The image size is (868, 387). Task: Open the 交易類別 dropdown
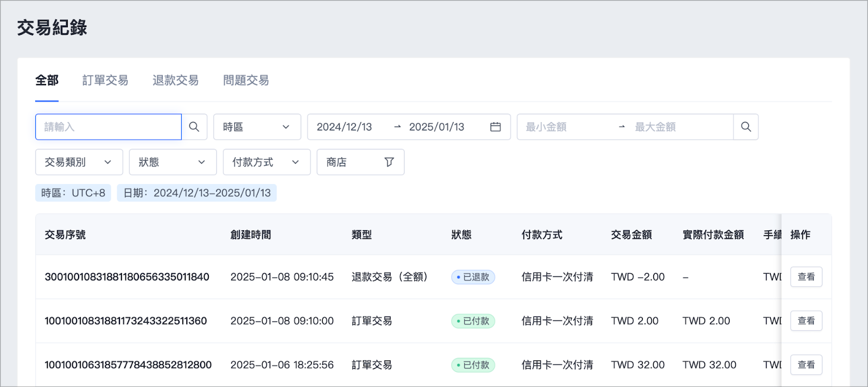pos(79,162)
